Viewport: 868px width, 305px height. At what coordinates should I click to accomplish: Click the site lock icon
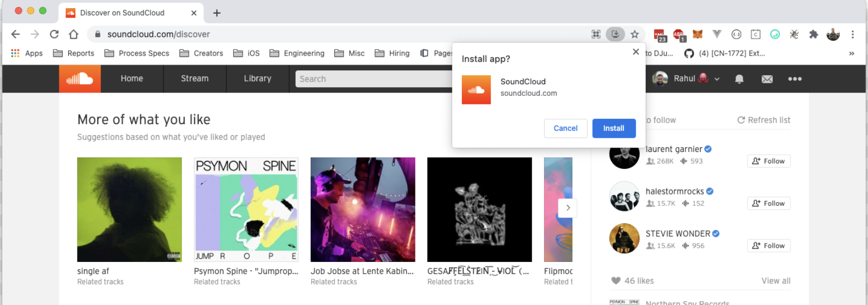coord(98,34)
